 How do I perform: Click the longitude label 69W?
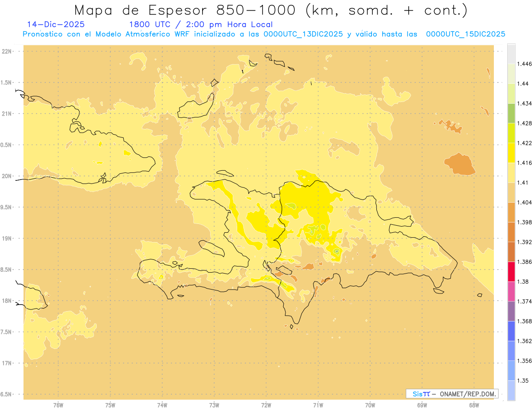pos(422,405)
